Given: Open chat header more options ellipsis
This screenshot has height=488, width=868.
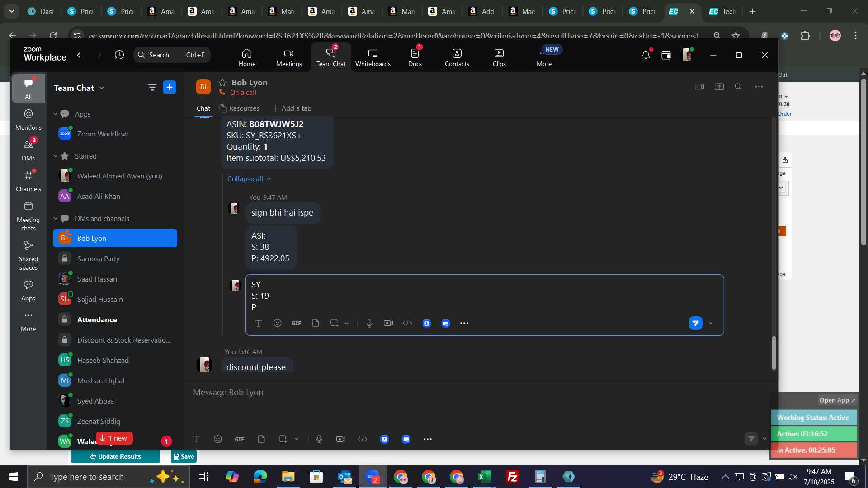Looking at the screenshot, I should coord(759,87).
